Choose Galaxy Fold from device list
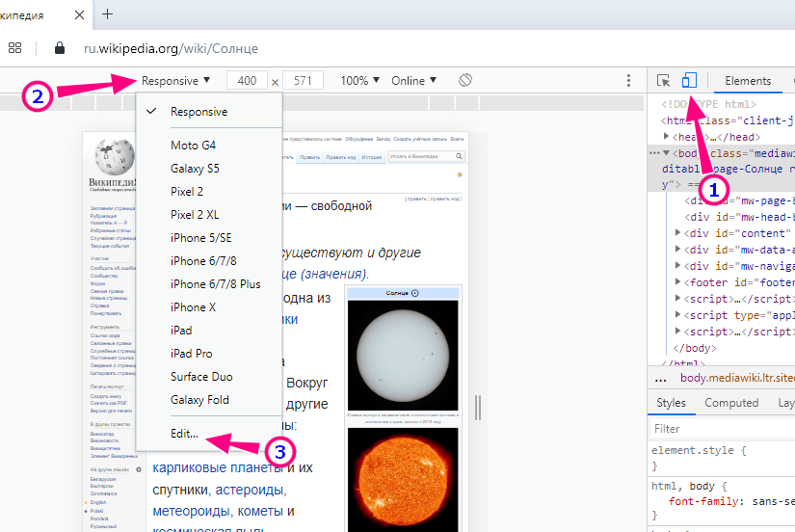This screenshot has width=795, height=532. point(209,400)
